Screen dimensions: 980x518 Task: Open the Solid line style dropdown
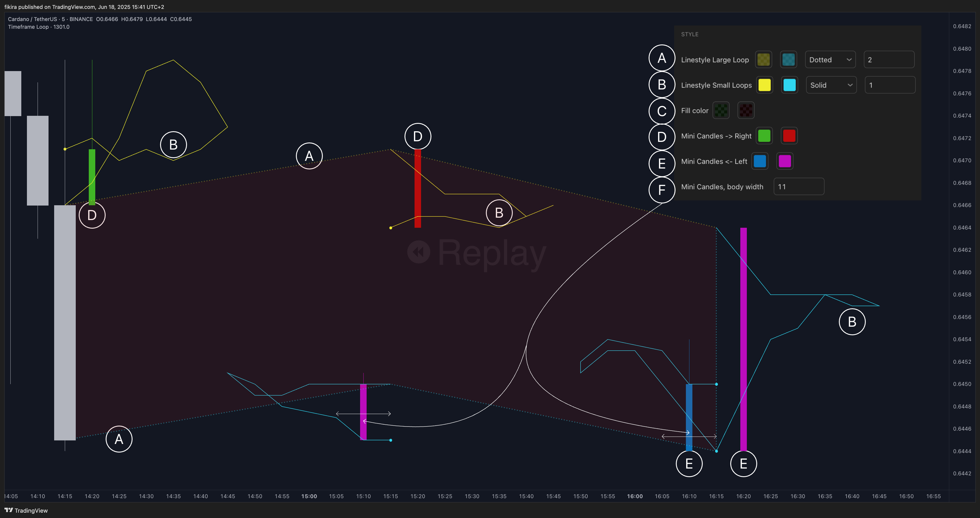[832, 85]
